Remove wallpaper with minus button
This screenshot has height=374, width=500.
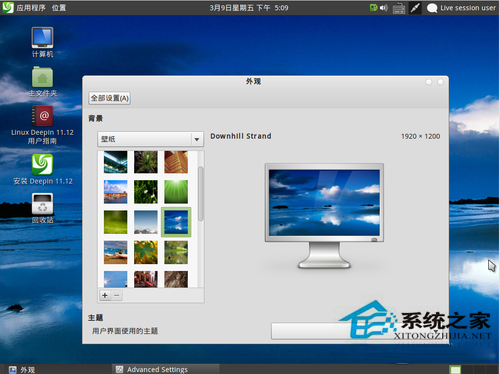click(117, 295)
